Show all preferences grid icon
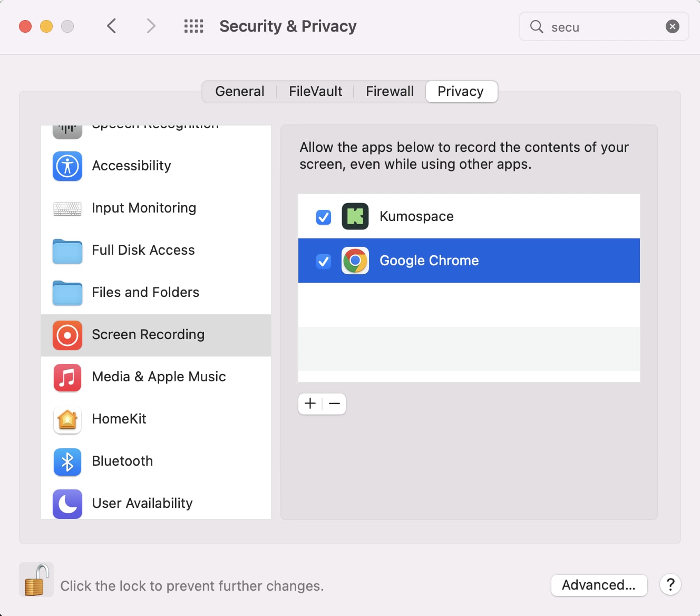This screenshot has height=616, width=700. [x=193, y=26]
